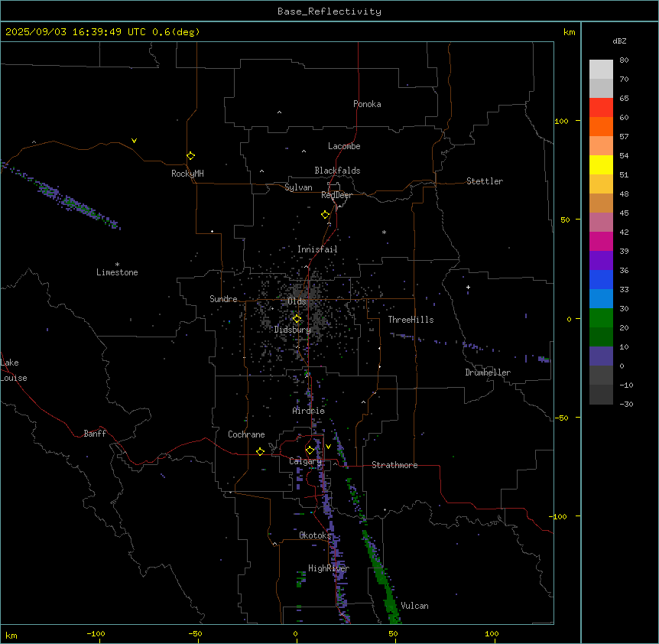Click the yellow diamond marker at Olds
The height and width of the screenshot is (644, 659).
pyautogui.click(x=297, y=319)
